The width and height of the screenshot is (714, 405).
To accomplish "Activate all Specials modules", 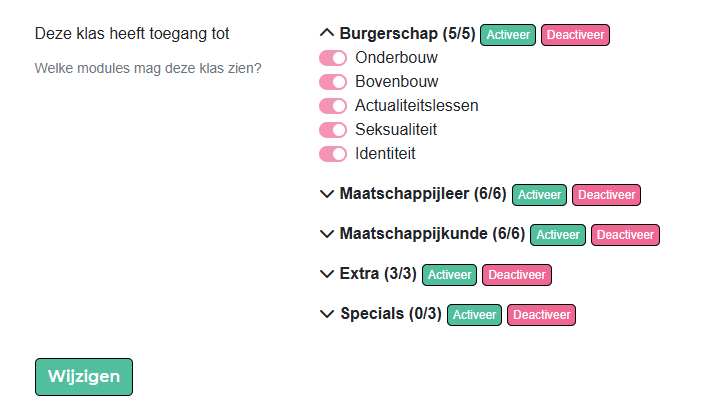I will [475, 315].
